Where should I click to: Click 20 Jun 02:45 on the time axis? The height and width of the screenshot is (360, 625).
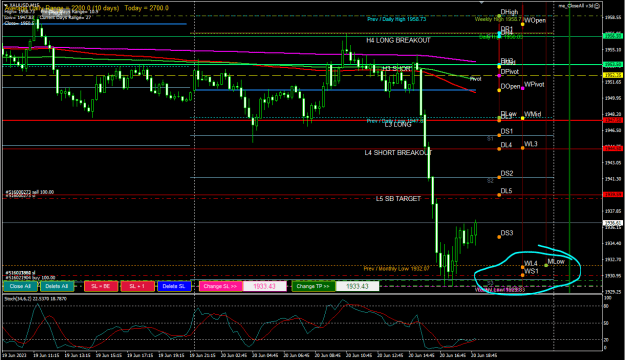point(234,355)
